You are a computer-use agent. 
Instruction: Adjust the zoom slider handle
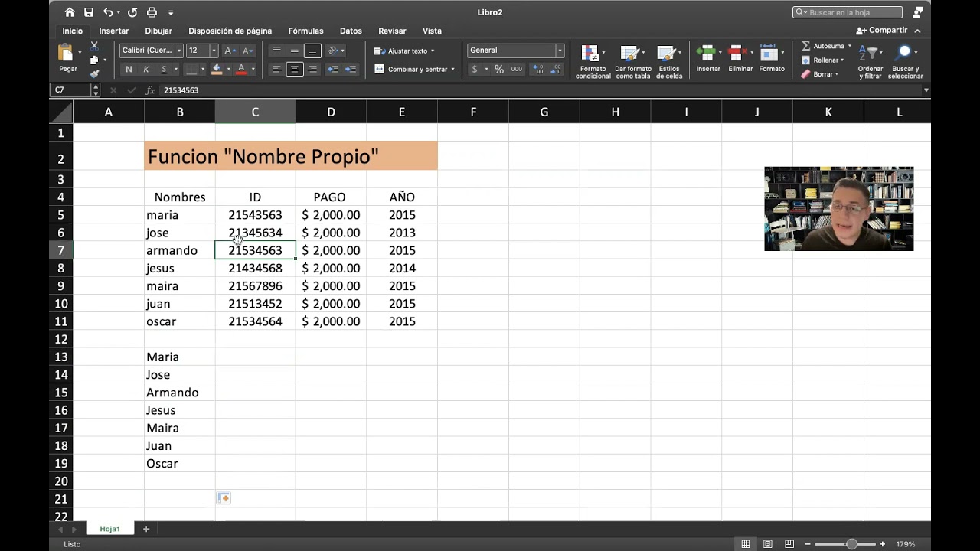coord(851,544)
